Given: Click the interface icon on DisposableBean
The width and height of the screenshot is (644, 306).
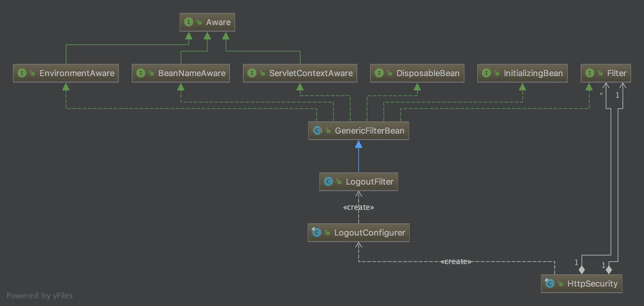Looking at the screenshot, I should [379, 73].
